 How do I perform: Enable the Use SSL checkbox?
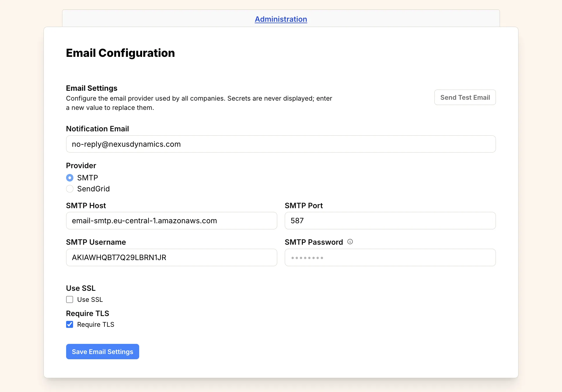(x=69, y=299)
